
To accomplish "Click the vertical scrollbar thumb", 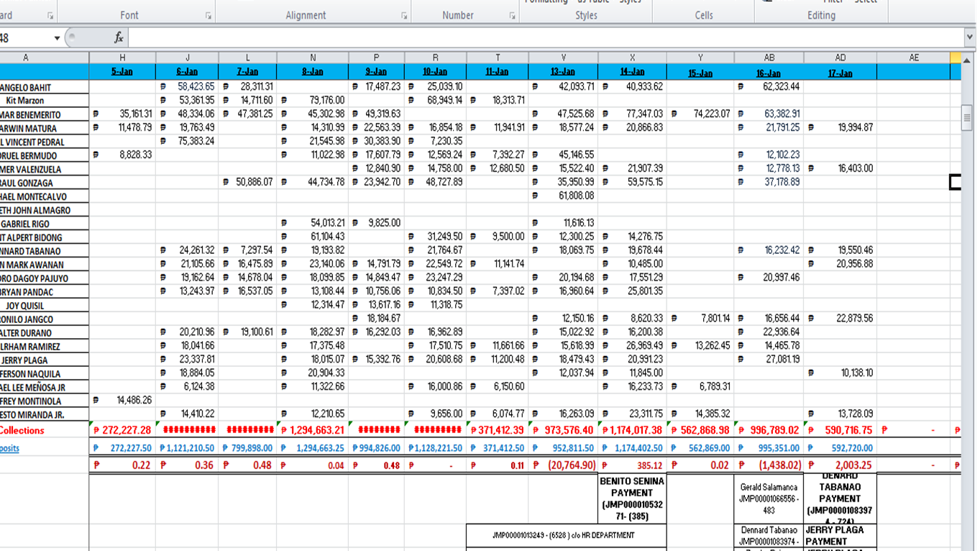I will click(x=968, y=117).
